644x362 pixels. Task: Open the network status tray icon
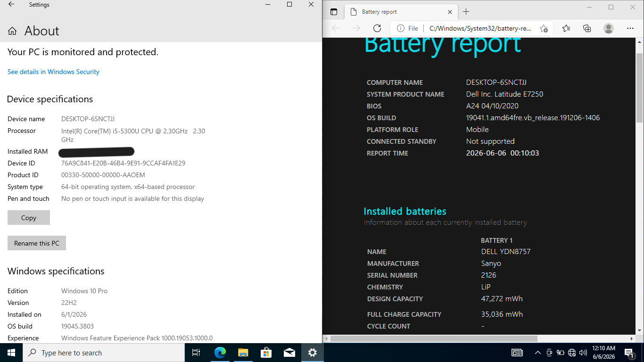coord(572,353)
